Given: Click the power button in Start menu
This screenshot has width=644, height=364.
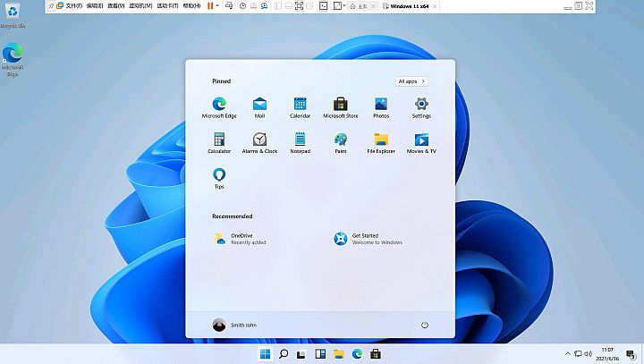Looking at the screenshot, I should (x=425, y=325).
